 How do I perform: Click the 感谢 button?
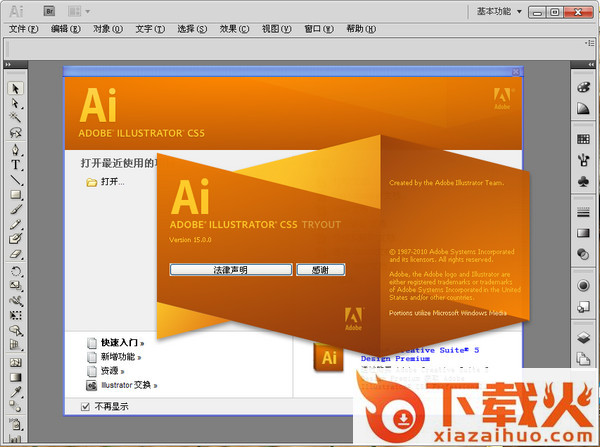tap(321, 270)
